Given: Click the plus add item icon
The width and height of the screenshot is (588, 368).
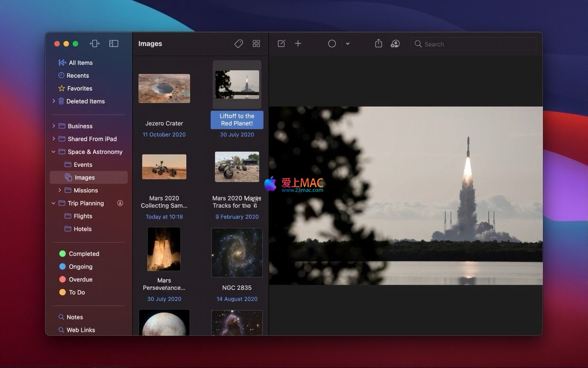Looking at the screenshot, I should click(298, 44).
